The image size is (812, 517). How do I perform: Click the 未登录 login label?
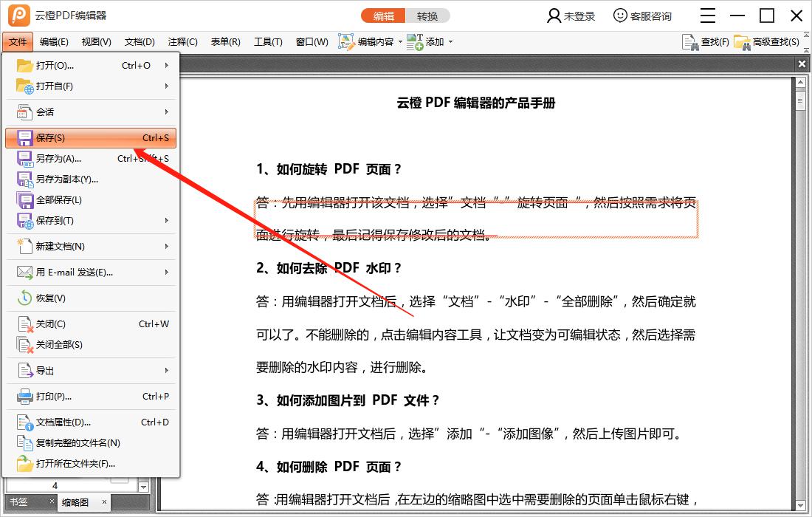click(579, 16)
